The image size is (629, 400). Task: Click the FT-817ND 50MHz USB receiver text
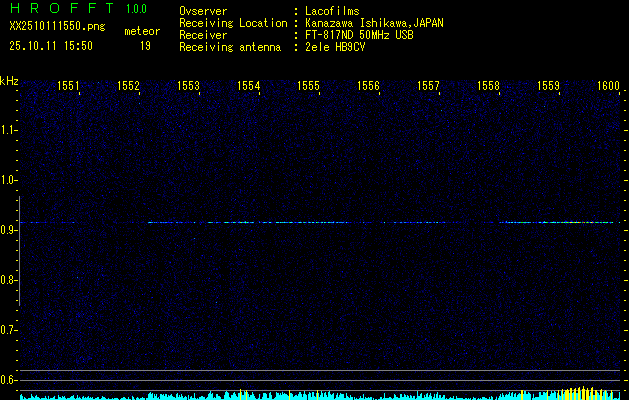click(x=359, y=35)
